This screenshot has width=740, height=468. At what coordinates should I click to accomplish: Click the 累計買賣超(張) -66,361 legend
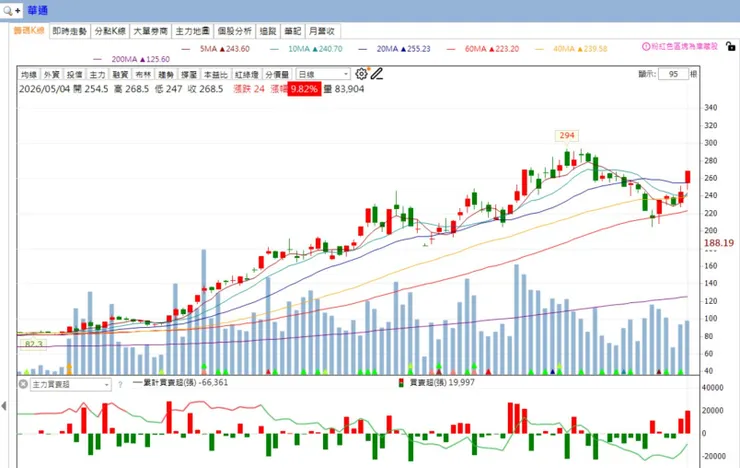[181, 382]
